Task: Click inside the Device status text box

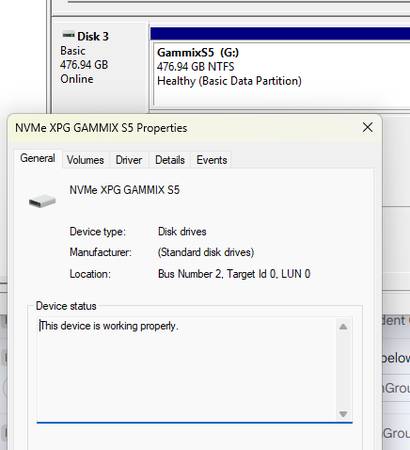Action: (187, 369)
